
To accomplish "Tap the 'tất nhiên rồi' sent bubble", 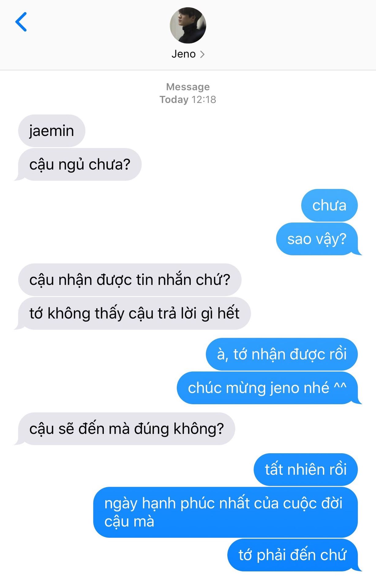I will click(x=306, y=469).
